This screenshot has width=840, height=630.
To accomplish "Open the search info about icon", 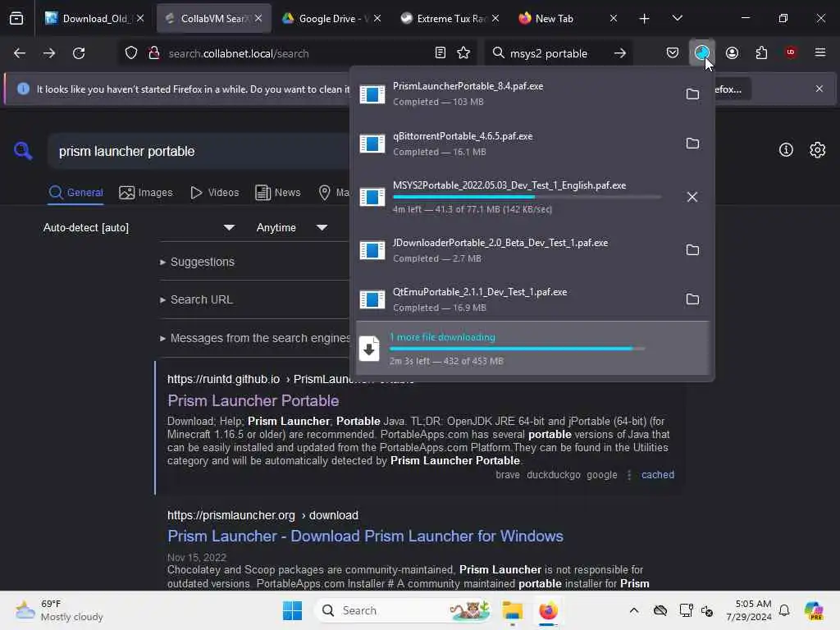I will point(786,150).
